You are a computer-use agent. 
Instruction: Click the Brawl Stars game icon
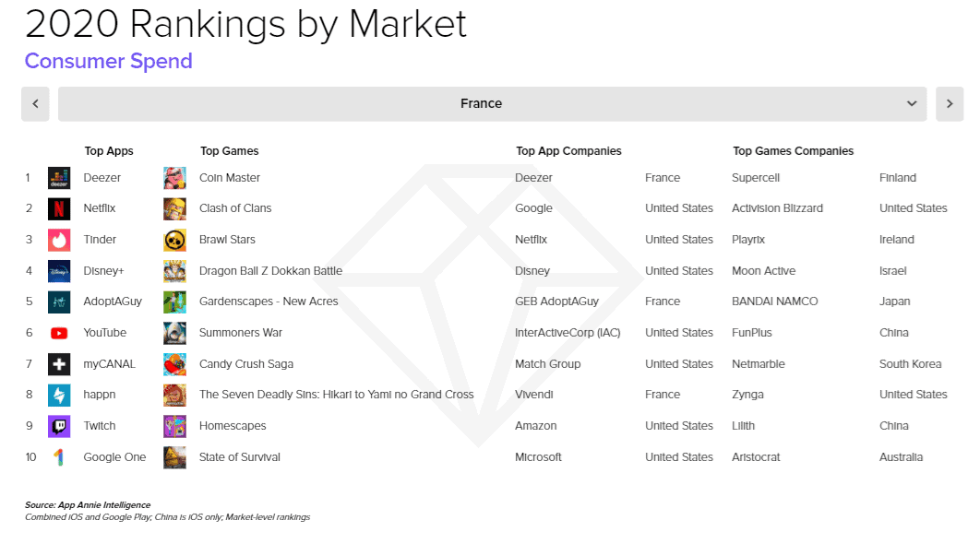pos(174,240)
